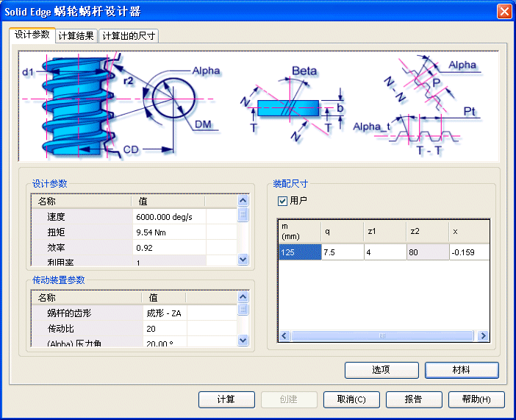Screen dimensions: 516x420
Task: Switch to the 计算结果 tab
Action: 76,35
